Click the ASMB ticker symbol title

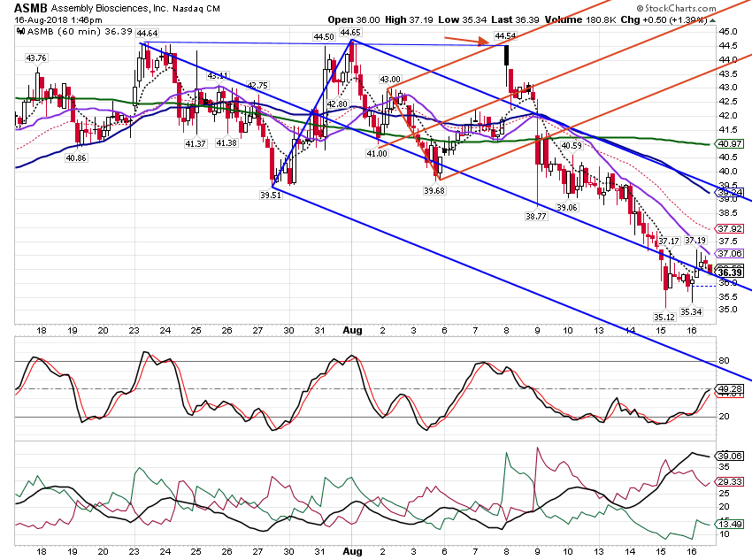point(31,8)
